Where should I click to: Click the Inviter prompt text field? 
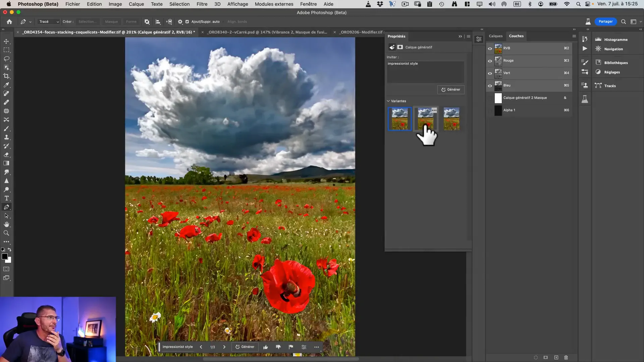click(x=425, y=72)
